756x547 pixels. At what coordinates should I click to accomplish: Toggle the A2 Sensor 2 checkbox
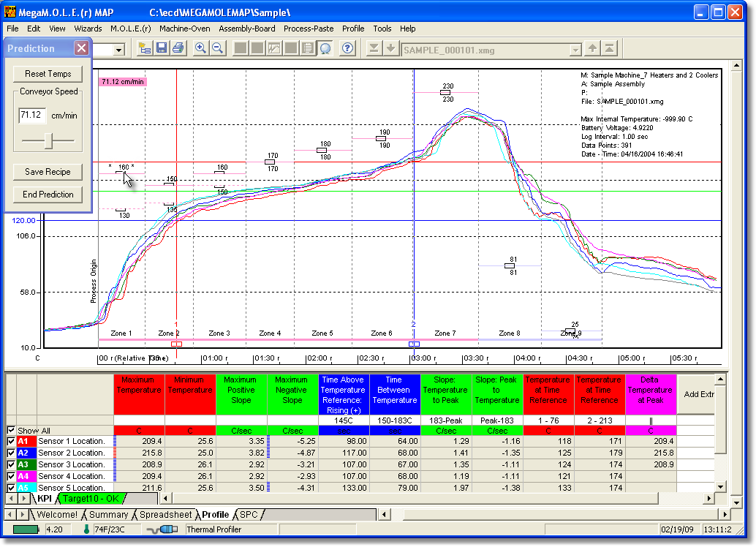pos(11,453)
